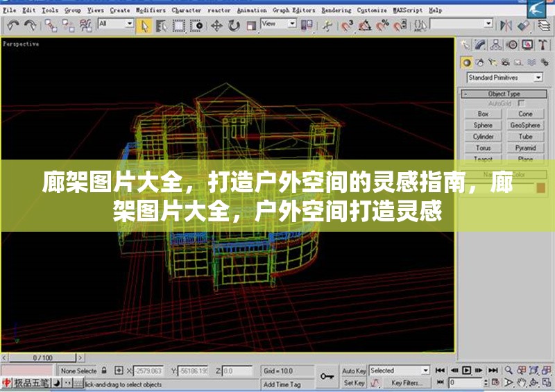The width and height of the screenshot is (555, 392).
Task: Click the Select Object arrow tool
Action: click(x=145, y=26)
